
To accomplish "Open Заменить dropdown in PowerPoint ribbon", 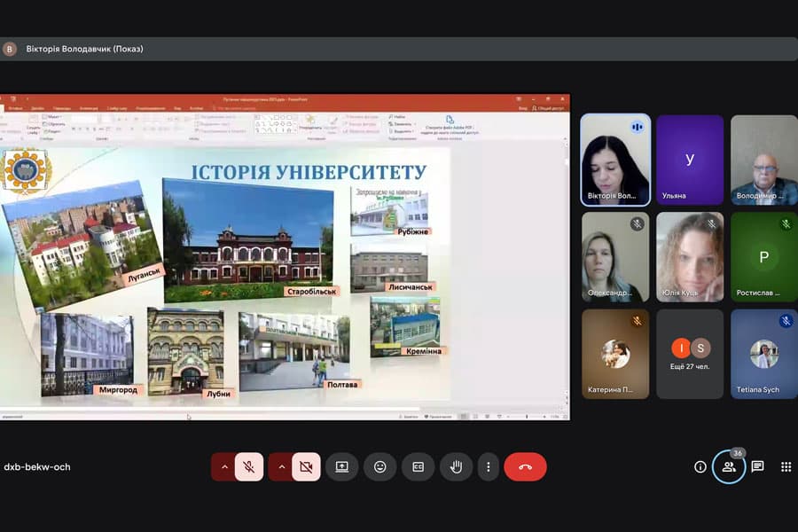I will (402, 124).
